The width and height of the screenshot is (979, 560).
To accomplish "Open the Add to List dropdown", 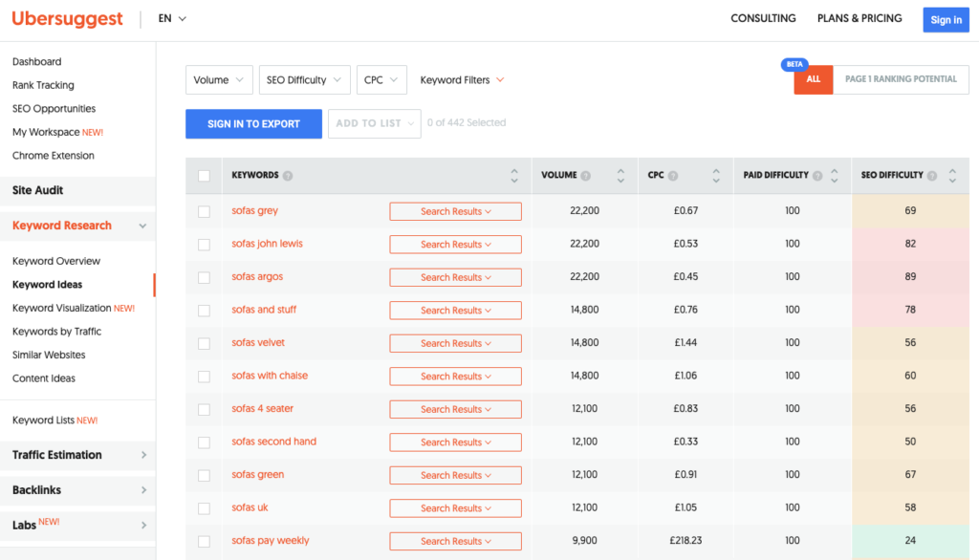I will [375, 123].
